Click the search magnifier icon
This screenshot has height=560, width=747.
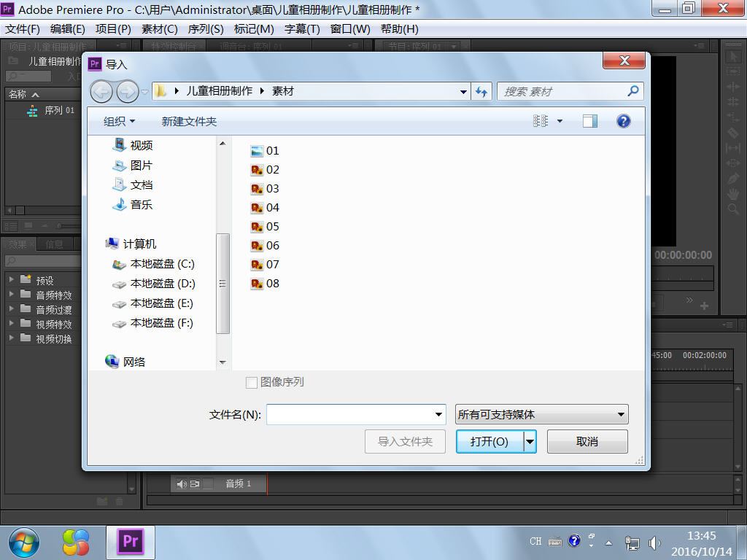(x=632, y=91)
